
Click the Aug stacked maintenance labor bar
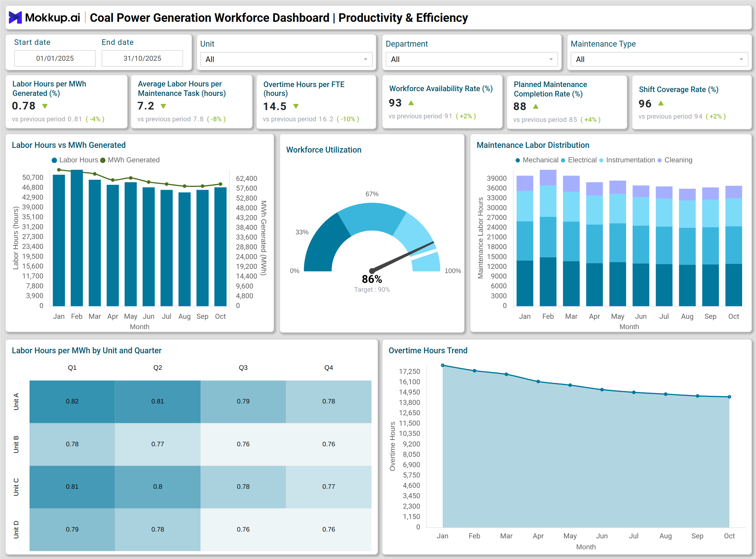coord(687,247)
